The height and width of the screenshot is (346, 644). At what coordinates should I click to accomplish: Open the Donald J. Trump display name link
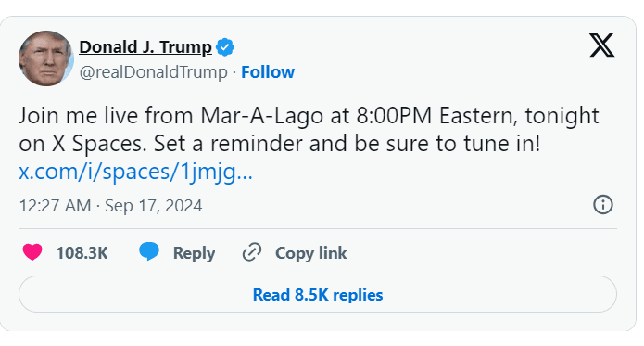tap(145, 47)
